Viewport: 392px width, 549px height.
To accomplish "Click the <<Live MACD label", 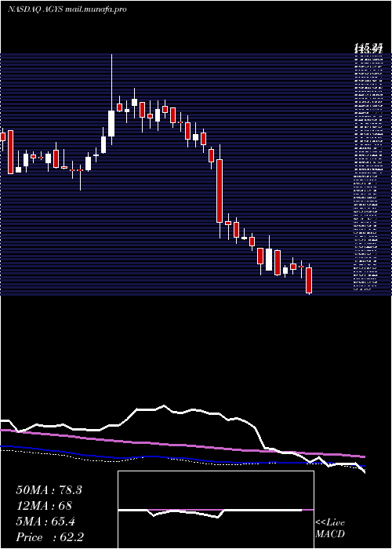I will [330, 529].
